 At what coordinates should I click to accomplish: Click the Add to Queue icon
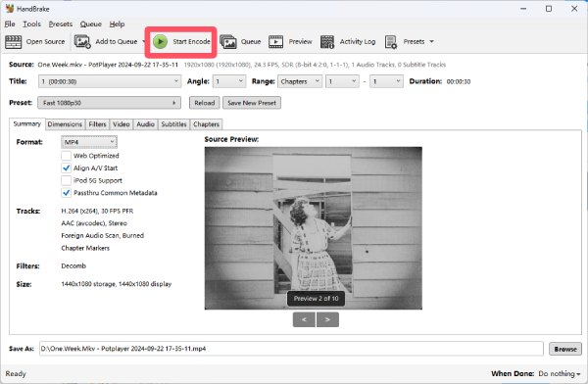click(x=82, y=41)
